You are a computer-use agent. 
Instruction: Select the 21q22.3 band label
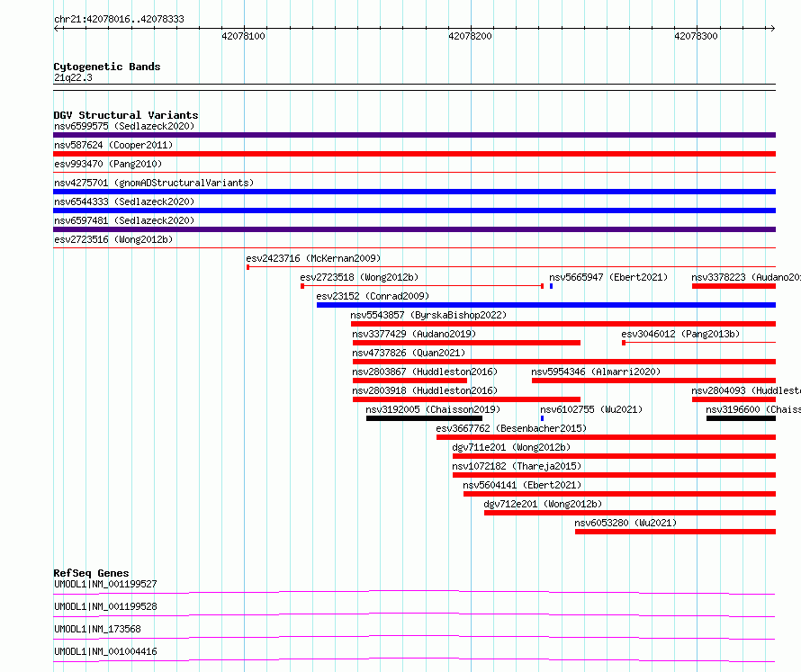coord(73,77)
